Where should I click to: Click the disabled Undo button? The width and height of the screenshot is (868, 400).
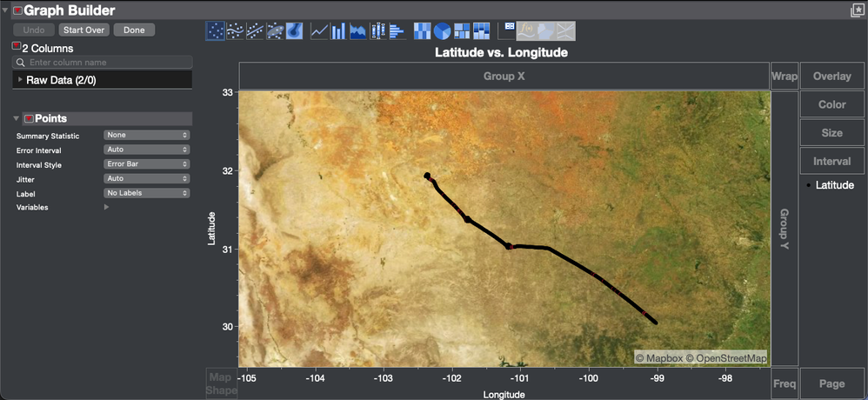34,30
